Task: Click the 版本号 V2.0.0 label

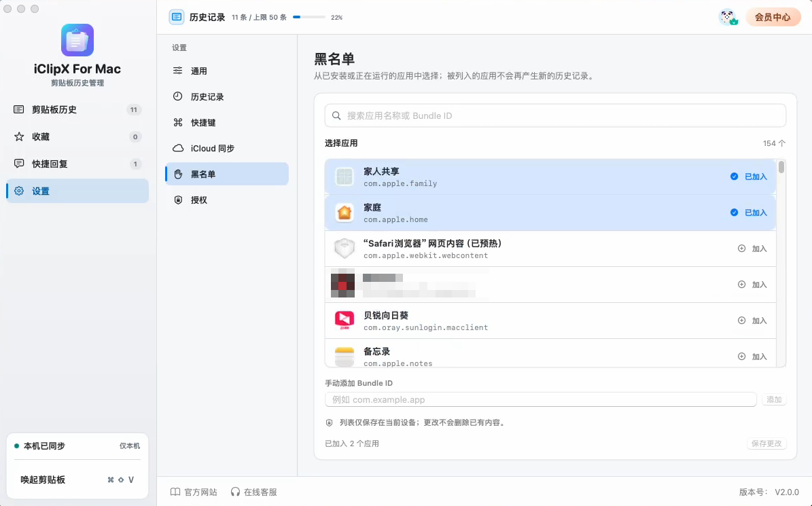Action: click(769, 492)
